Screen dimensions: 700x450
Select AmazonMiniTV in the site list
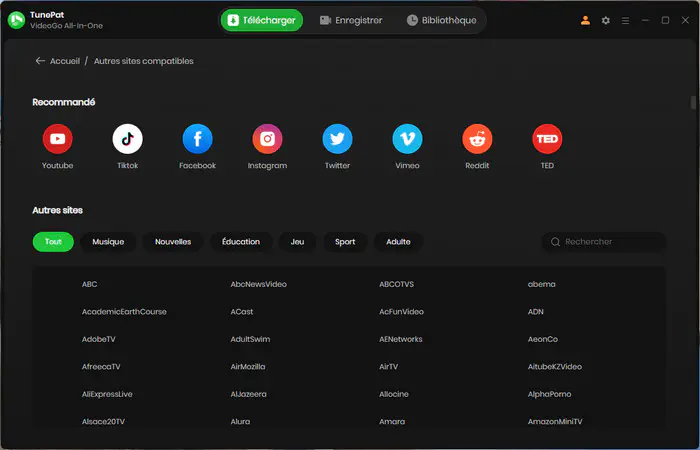(x=555, y=422)
